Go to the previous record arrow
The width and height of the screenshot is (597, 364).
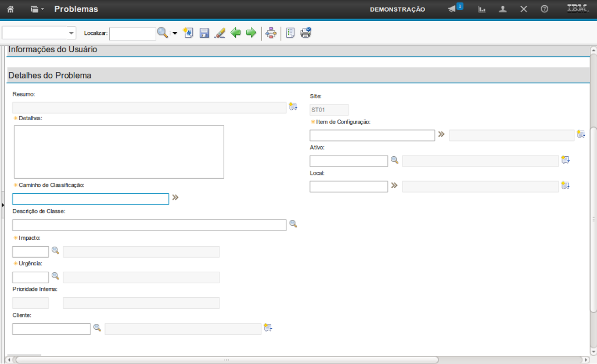(236, 33)
